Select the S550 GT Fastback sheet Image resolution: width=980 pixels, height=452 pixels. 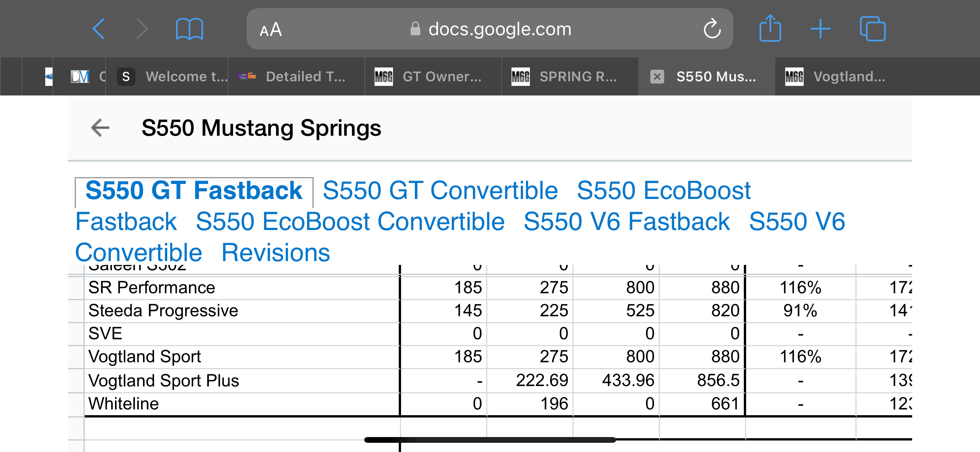coord(194,191)
